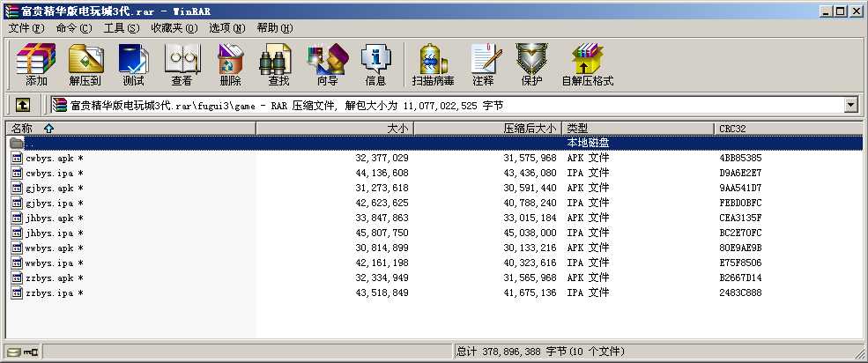Open the 选项(N) menu
The height and width of the screenshot is (363, 868).
(x=227, y=27)
